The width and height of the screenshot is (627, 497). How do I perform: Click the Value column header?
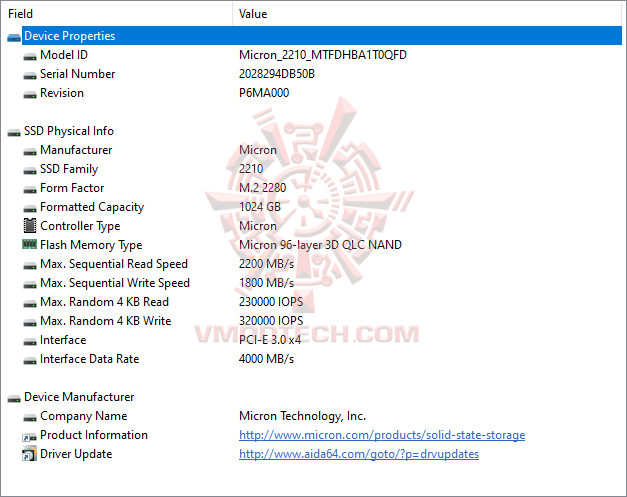(427, 14)
